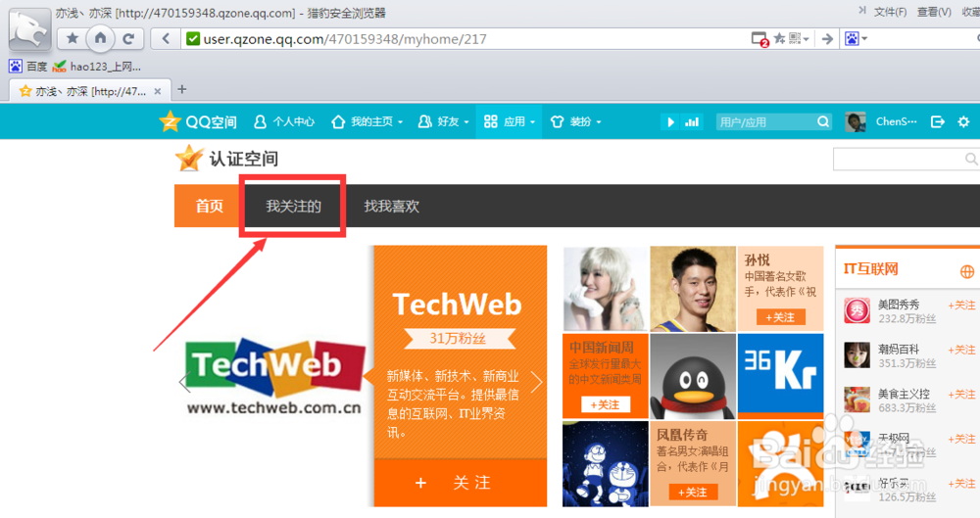Click the 美图秀秀 avatar icon
The width and height of the screenshot is (980, 518).
click(857, 310)
